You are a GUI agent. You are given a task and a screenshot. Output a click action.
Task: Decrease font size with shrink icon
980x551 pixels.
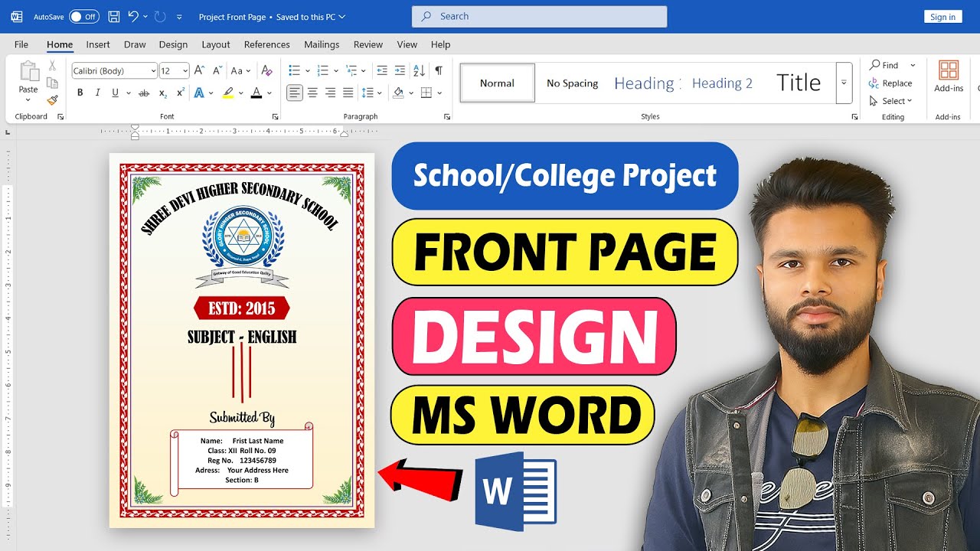coord(216,70)
